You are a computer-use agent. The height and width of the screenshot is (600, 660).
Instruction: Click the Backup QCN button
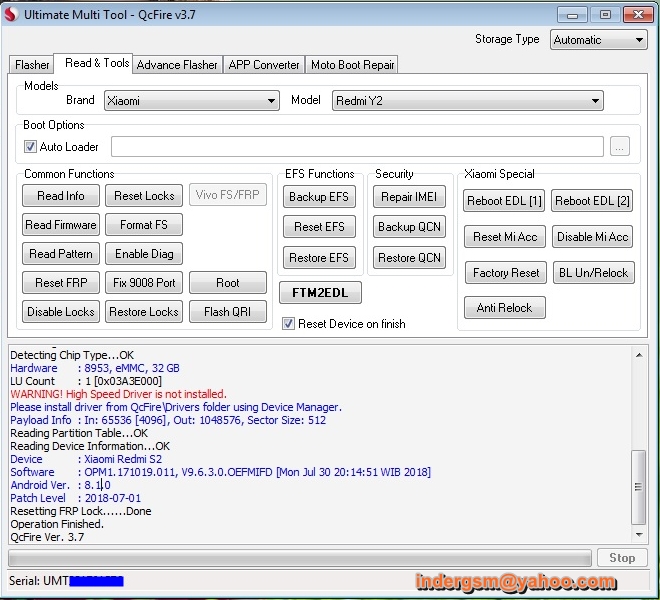[409, 227]
